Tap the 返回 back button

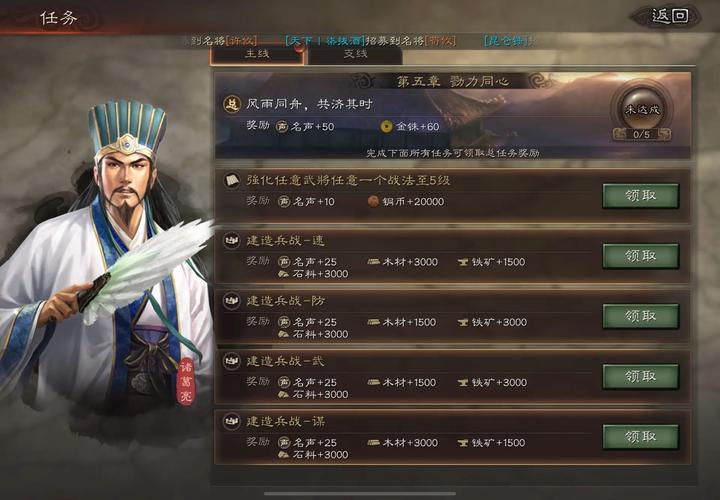pos(670,17)
